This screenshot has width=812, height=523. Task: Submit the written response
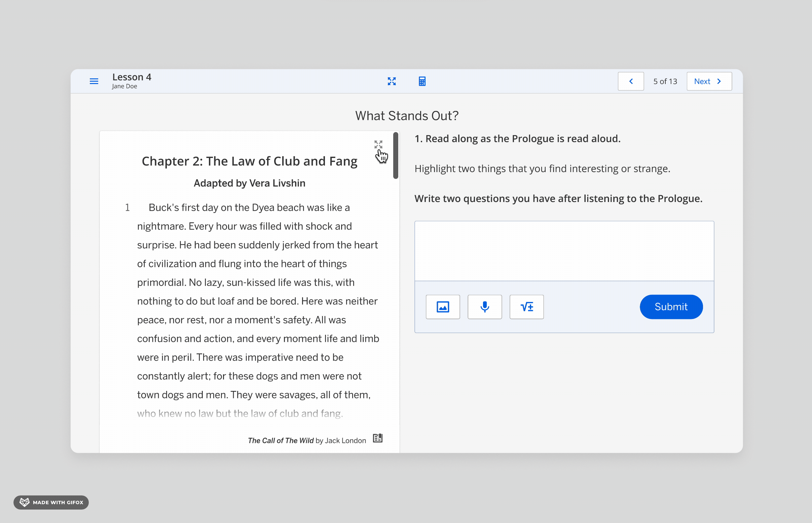coord(671,307)
